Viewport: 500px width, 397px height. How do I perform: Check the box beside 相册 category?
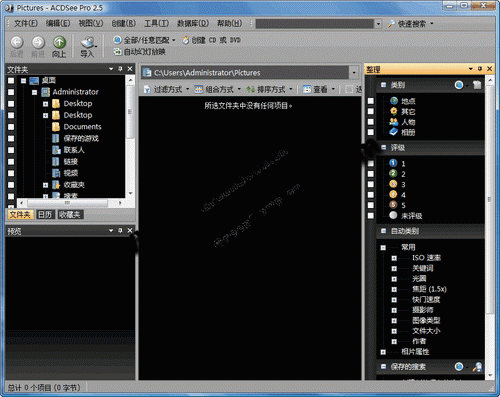(371, 132)
